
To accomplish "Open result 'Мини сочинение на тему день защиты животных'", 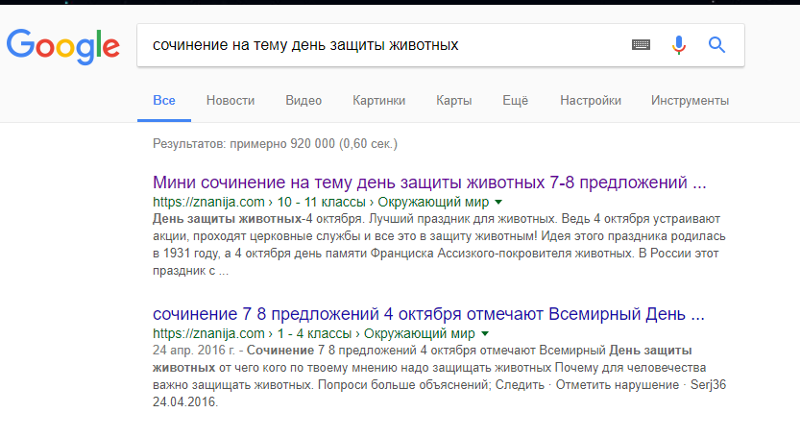I will tap(430, 182).
